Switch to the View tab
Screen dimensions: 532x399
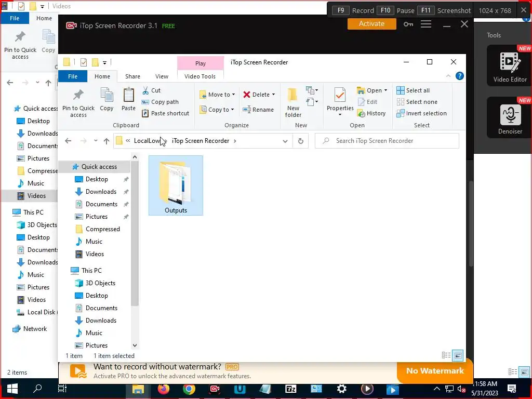point(162,76)
